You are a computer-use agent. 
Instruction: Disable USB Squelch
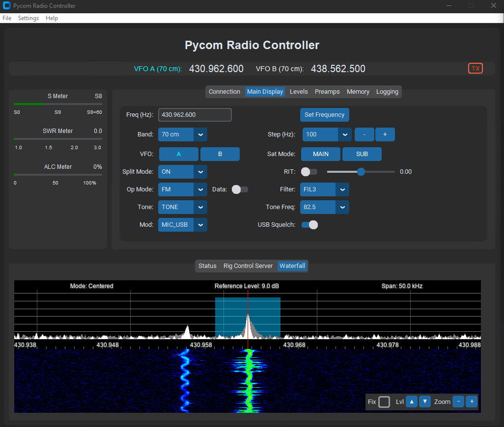[x=309, y=224]
